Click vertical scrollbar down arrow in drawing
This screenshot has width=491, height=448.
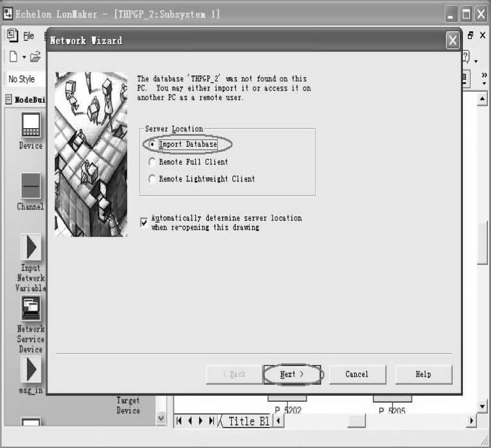click(x=482, y=407)
